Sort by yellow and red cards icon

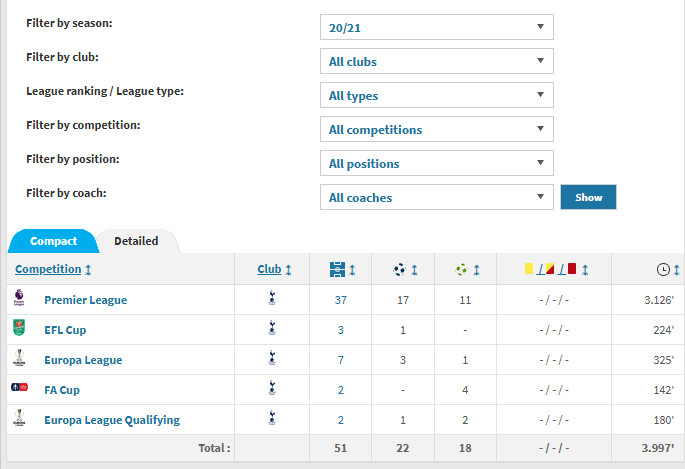coord(551,269)
